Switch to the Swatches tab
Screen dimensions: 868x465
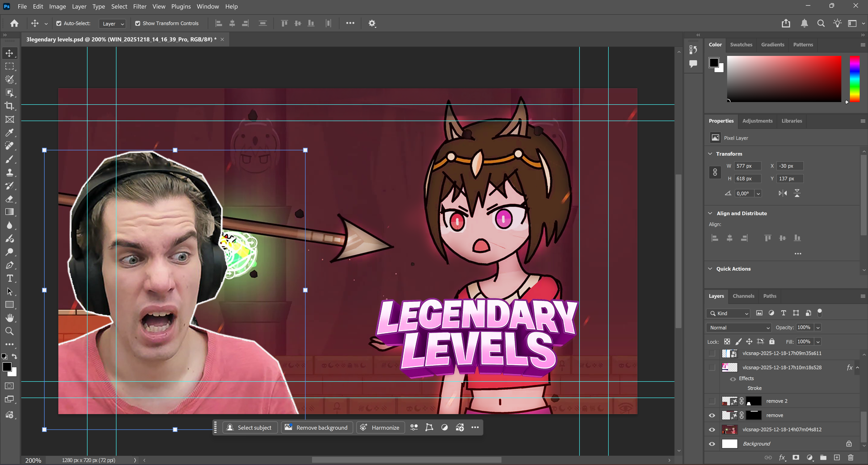(x=741, y=45)
